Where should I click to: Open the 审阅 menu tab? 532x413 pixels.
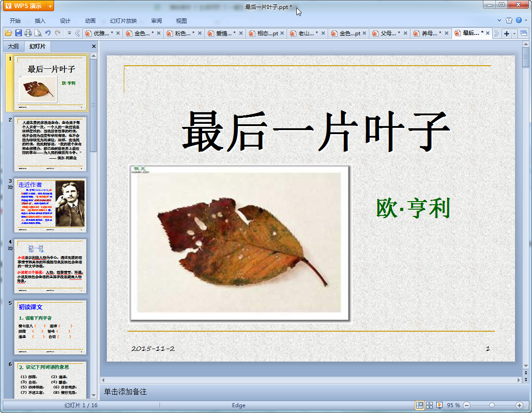156,21
